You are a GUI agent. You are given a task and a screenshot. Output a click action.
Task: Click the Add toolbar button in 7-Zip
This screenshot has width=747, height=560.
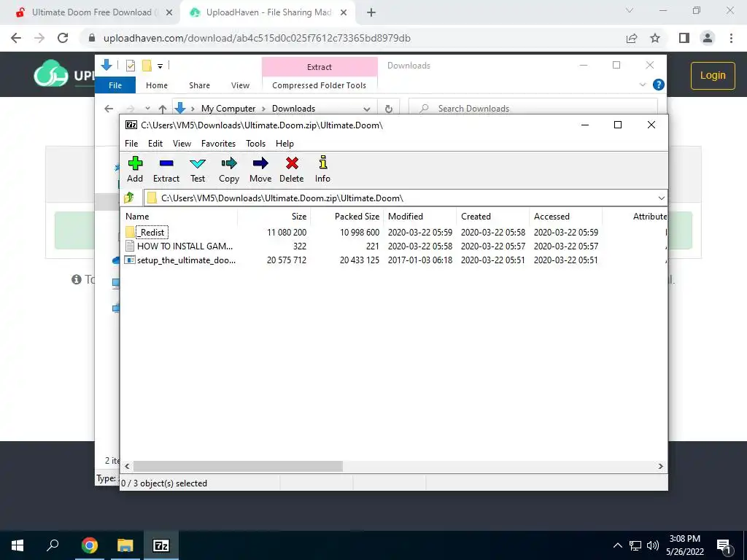135,169
